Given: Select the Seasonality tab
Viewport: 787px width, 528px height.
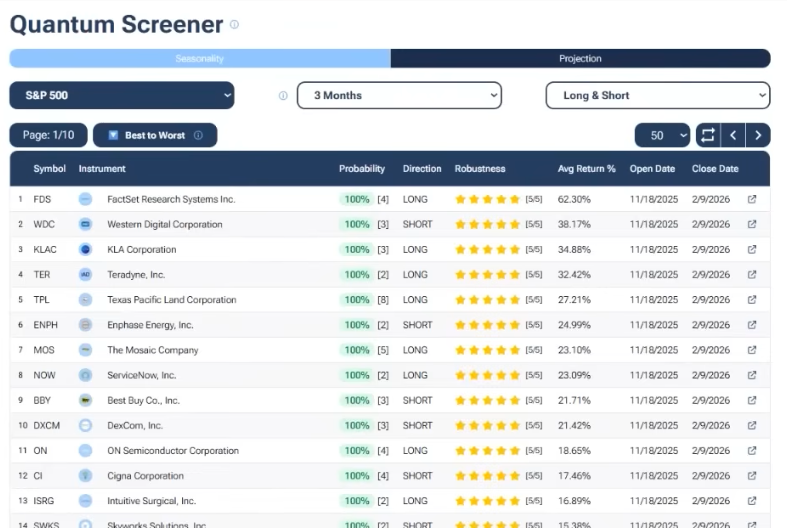Looking at the screenshot, I should coord(200,59).
